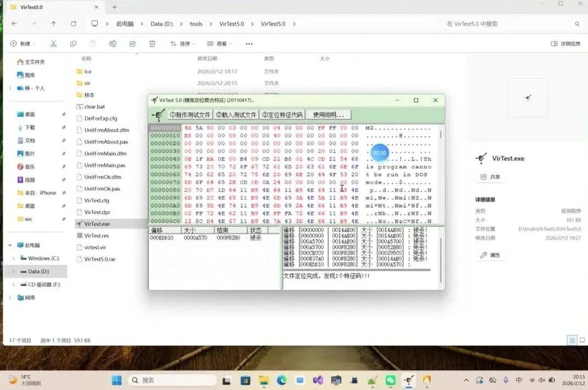The height and width of the screenshot is (390, 588).
Task: Go up one folder with the up arrow
Action: coord(54,24)
